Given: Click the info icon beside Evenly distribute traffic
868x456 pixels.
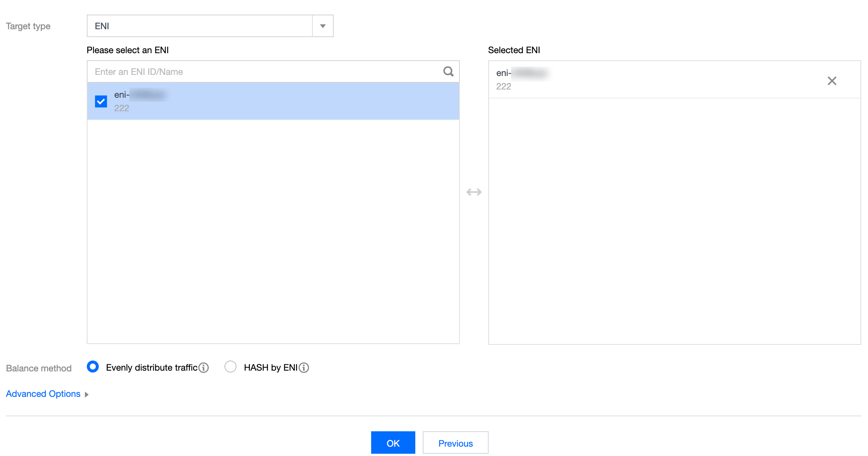Looking at the screenshot, I should tap(204, 368).
